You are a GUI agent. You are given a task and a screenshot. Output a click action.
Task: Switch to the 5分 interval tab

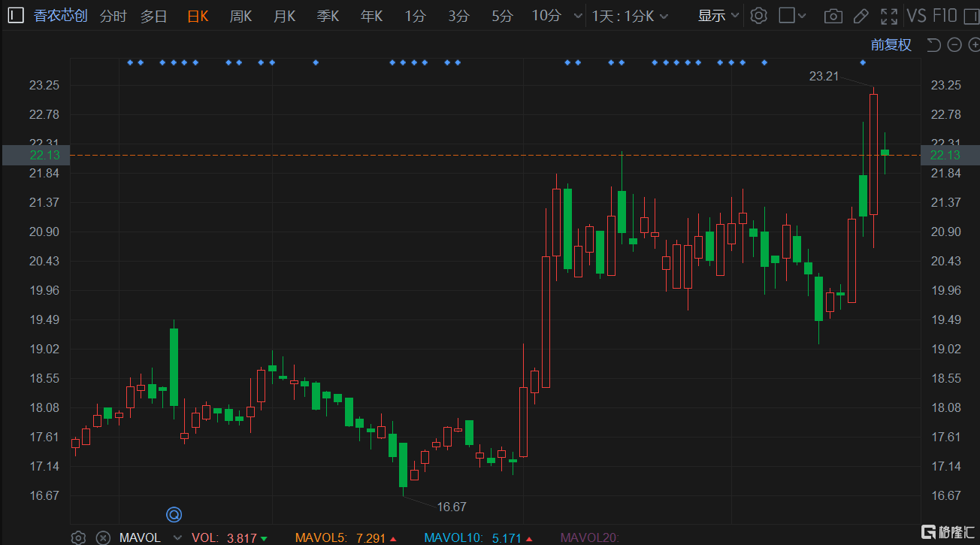click(502, 16)
